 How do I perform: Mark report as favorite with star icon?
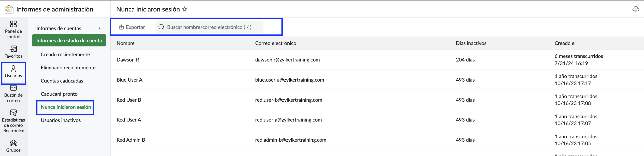(185, 9)
